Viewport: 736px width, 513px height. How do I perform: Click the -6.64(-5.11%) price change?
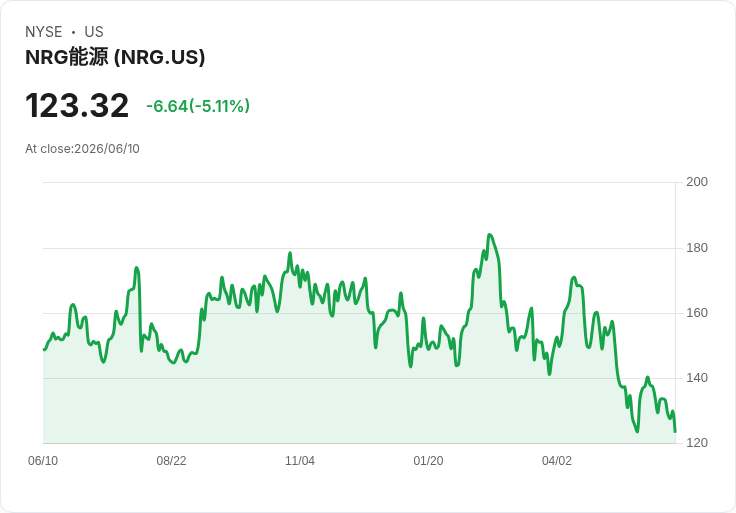click(x=198, y=106)
